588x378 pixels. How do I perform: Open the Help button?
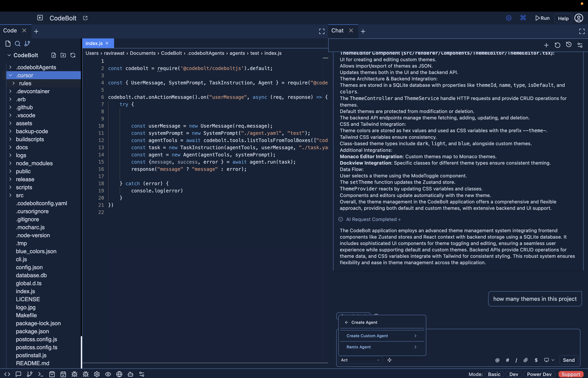click(x=563, y=18)
